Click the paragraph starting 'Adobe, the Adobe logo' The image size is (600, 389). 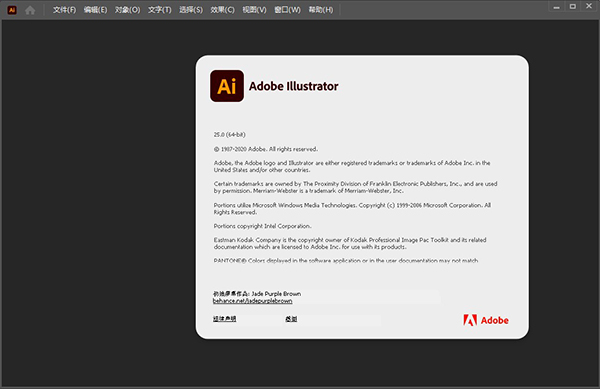tap(352, 166)
